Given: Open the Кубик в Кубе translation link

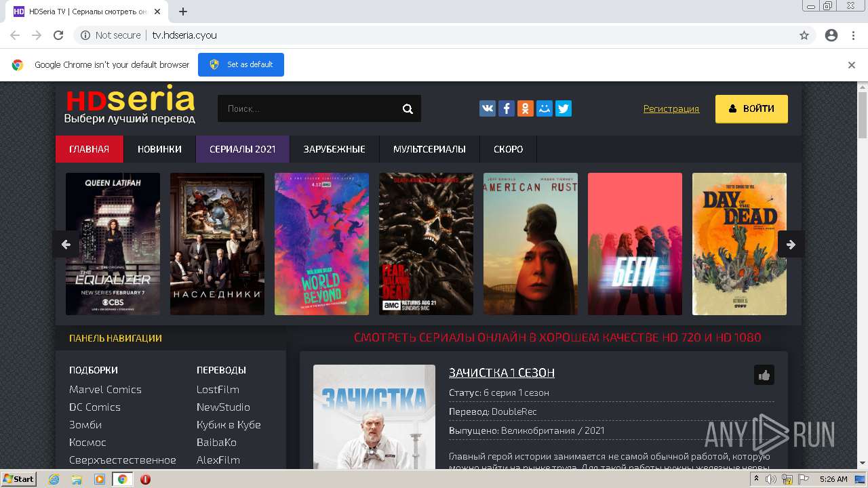Looking at the screenshot, I should click(229, 424).
